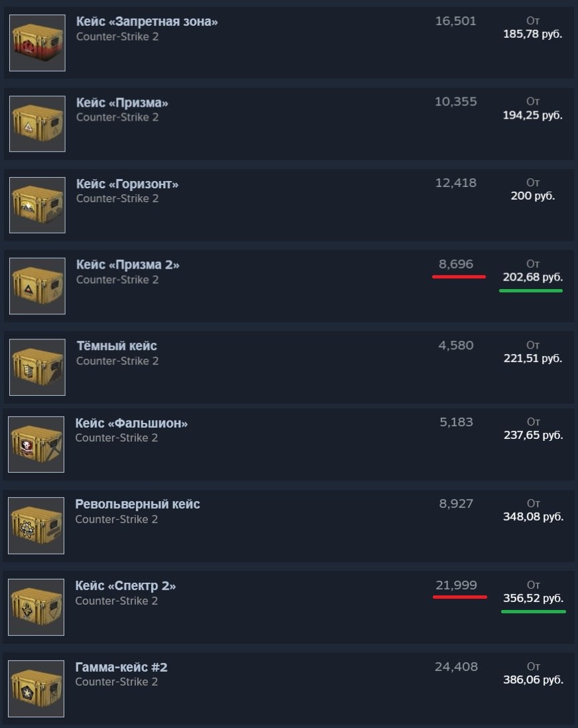Click the 8,696 quantity for Призма 2
Viewport: 578px width, 728px height.
[456, 264]
